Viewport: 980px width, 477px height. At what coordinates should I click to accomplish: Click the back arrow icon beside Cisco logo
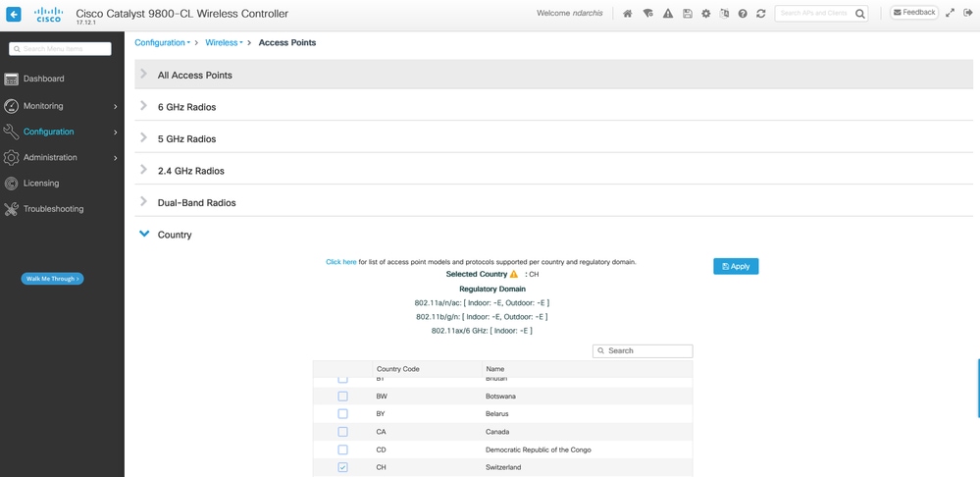(x=13, y=14)
